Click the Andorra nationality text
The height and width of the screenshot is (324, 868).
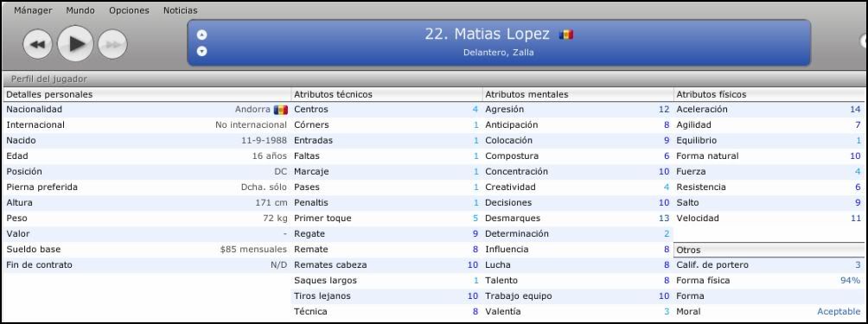[252, 110]
